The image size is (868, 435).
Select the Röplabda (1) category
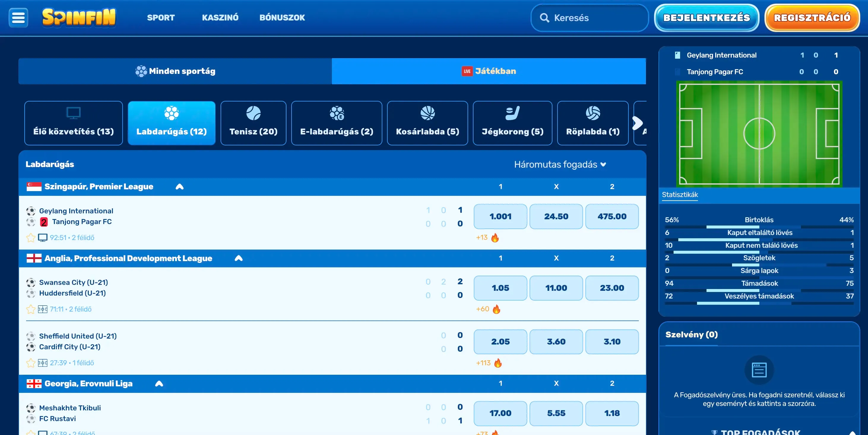593,123
